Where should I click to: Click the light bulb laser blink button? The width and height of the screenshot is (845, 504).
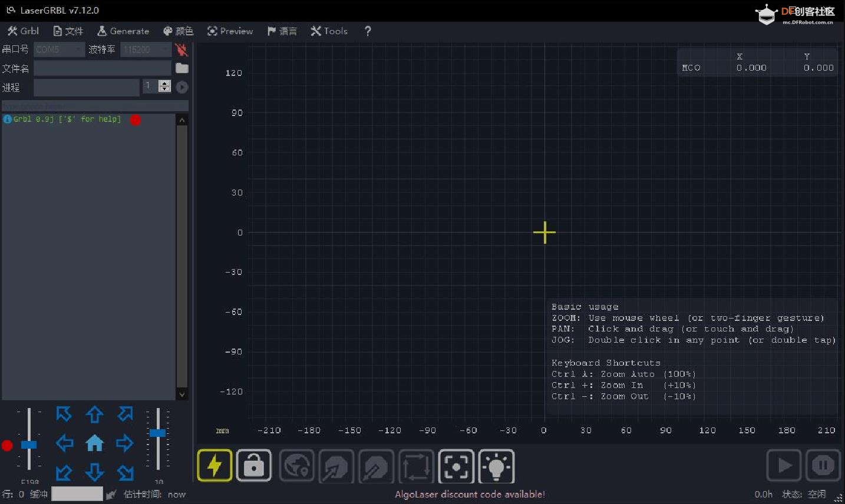click(x=496, y=466)
